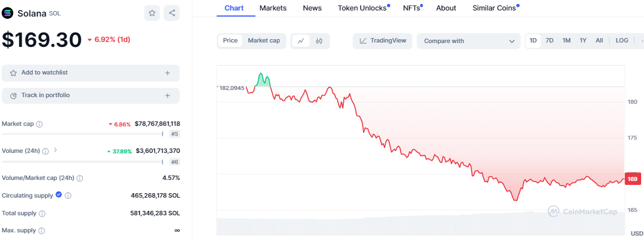Switch to the News tab
Screen dimensions: 644x239
pos(312,8)
